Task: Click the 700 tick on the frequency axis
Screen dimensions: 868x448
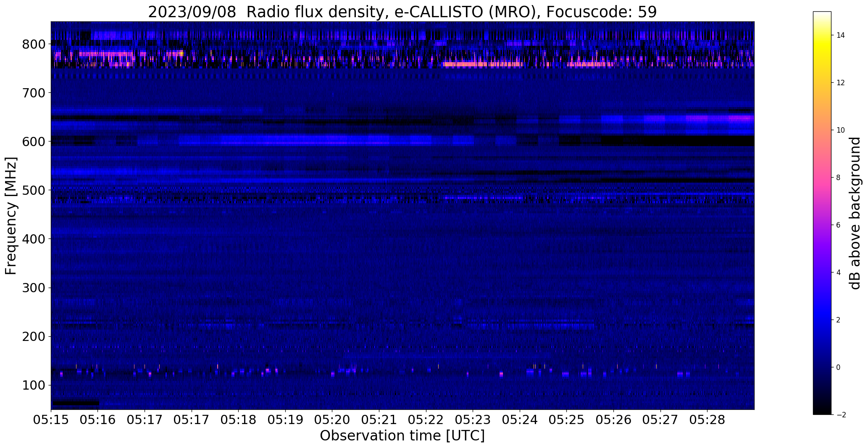Action: pos(34,93)
